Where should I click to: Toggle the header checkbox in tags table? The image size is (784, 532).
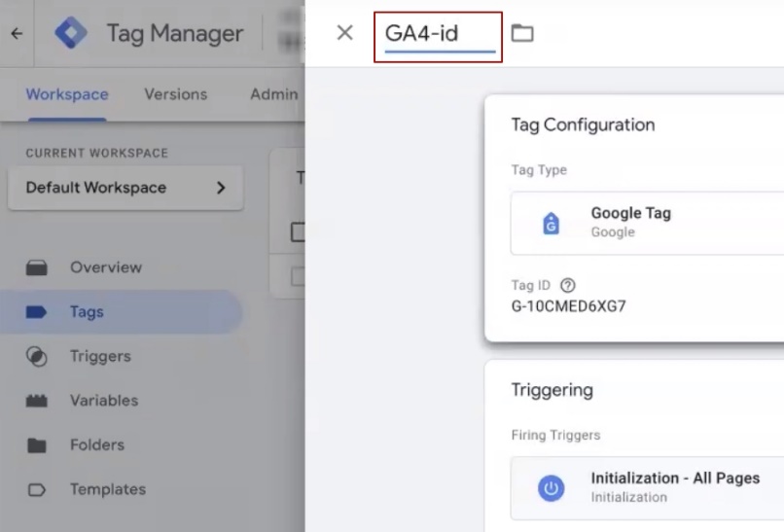[x=299, y=231]
